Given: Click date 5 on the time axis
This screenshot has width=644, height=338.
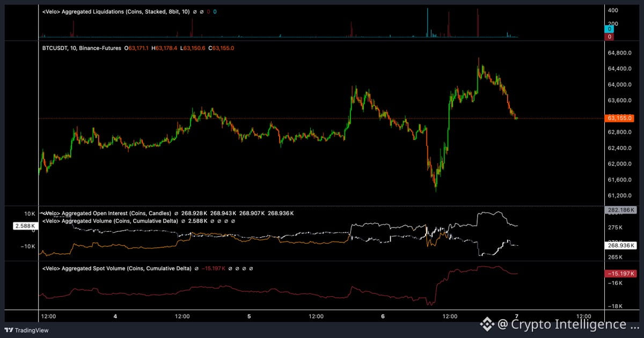Looking at the screenshot, I should (249, 317).
